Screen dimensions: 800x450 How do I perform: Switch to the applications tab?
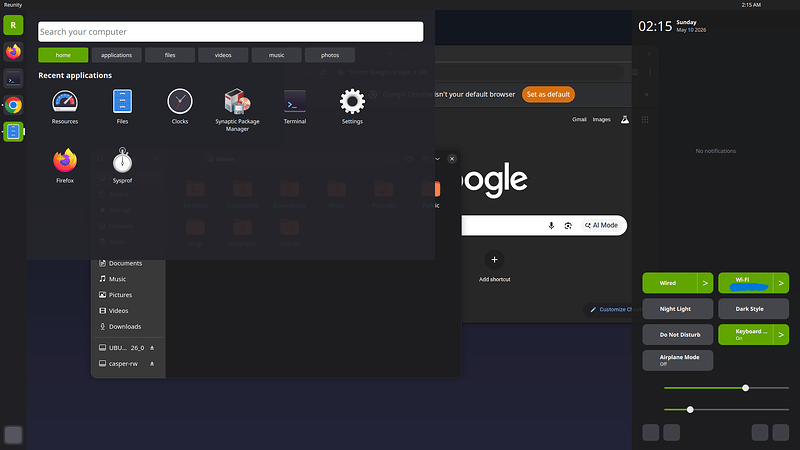coord(116,55)
